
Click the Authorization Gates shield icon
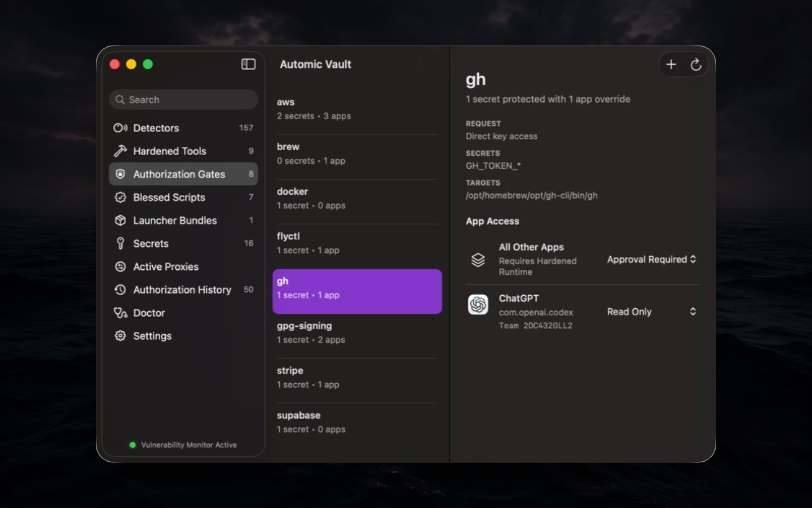[x=120, y=174]
